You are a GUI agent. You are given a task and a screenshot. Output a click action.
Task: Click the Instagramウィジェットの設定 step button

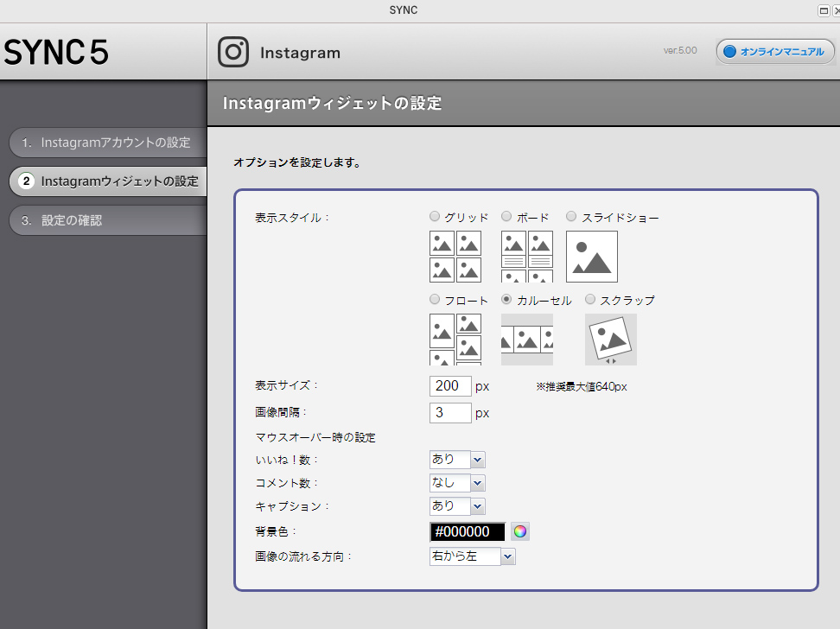pyautogui.click(x=105, y=181)
